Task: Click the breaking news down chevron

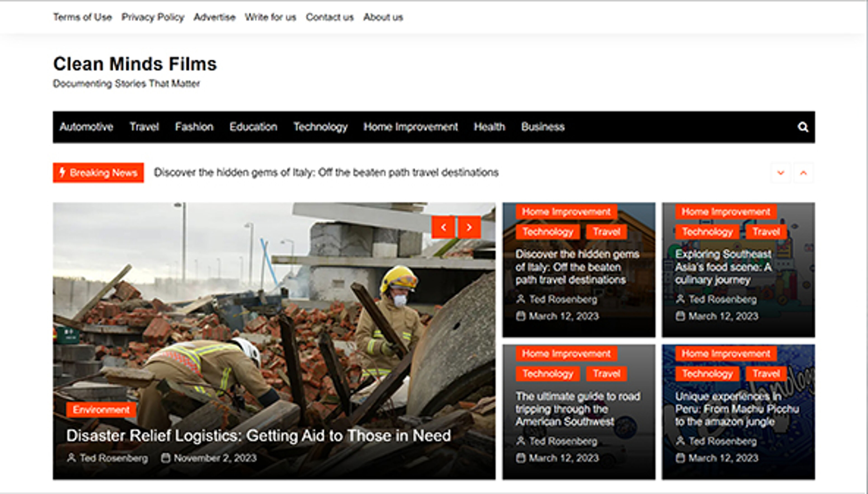Action: point(781,173)
